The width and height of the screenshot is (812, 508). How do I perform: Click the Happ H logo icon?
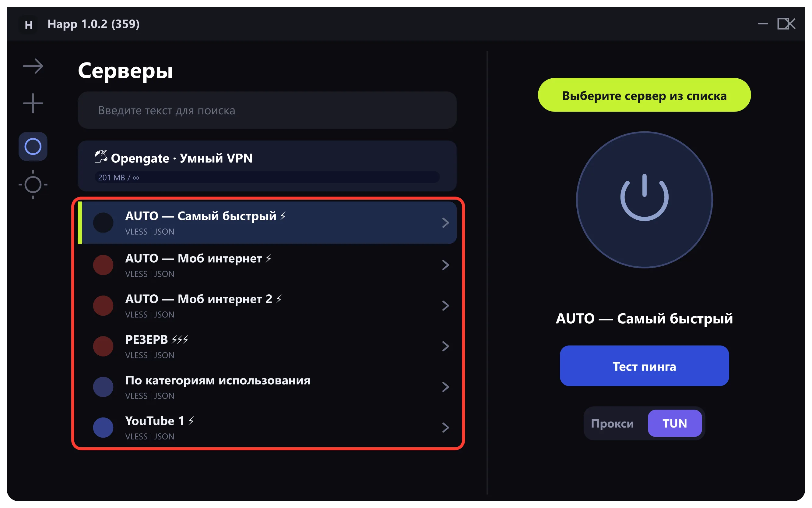(x=29, y=24)
